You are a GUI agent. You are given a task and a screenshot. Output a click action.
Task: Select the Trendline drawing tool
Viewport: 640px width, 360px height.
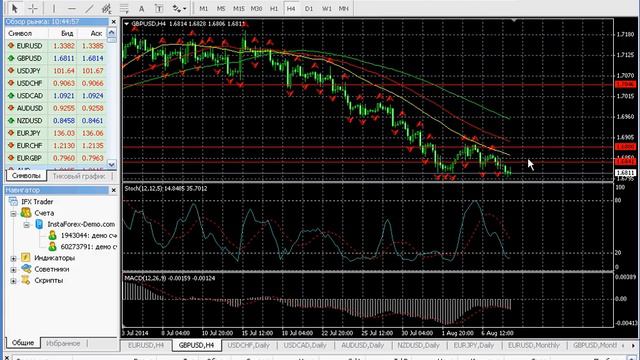tap(89, 8)
